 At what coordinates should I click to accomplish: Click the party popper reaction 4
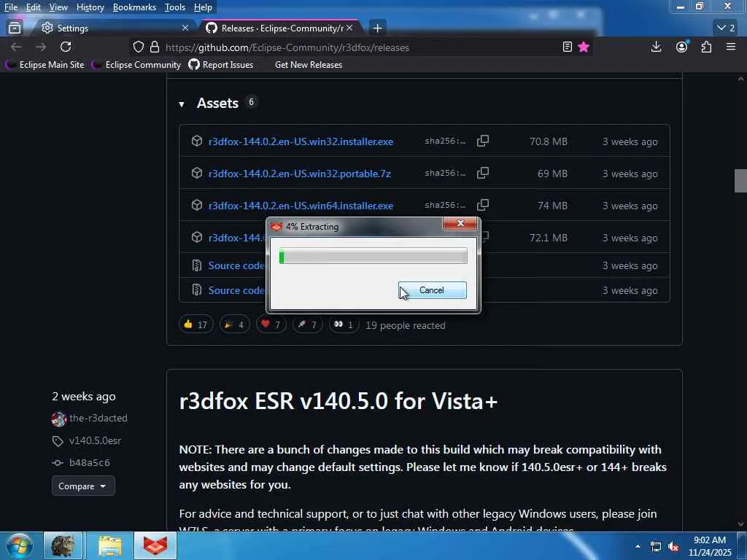234,324
